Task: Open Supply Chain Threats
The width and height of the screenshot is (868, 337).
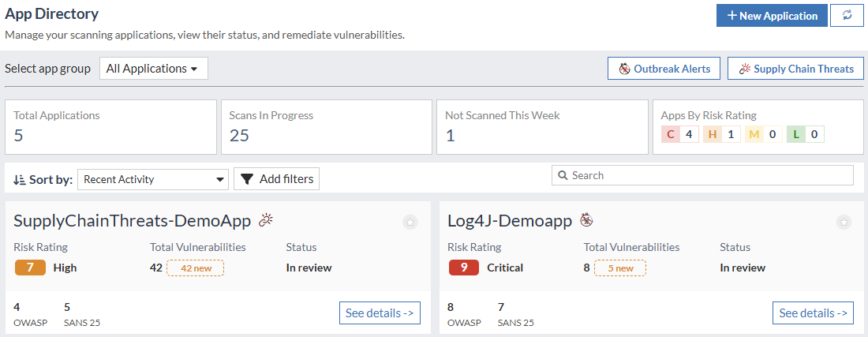Action: pyautogui.click(x=795, y=69)
